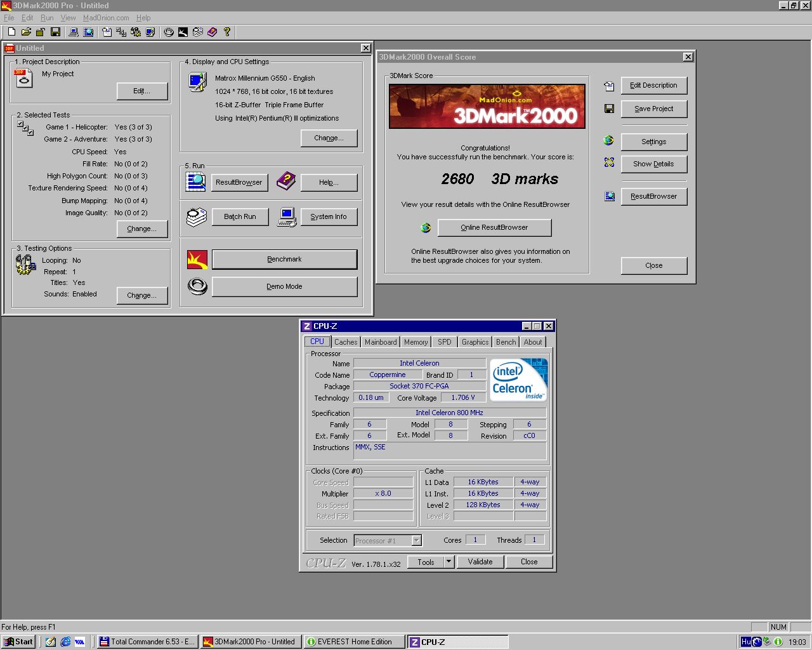
Task: Open the File menu
Action: click(9, 18)
